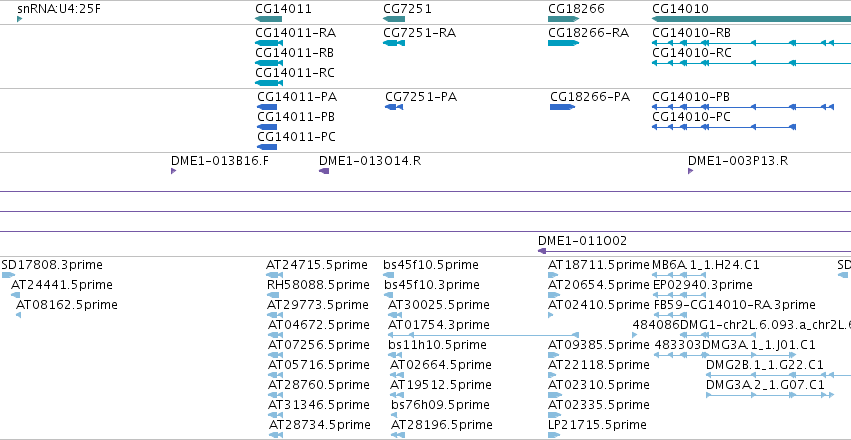The height and width of the screenshot is (440, 851).
Task: Click the CG18266-RA transcript bar
Action: click(x=563, y=43)
